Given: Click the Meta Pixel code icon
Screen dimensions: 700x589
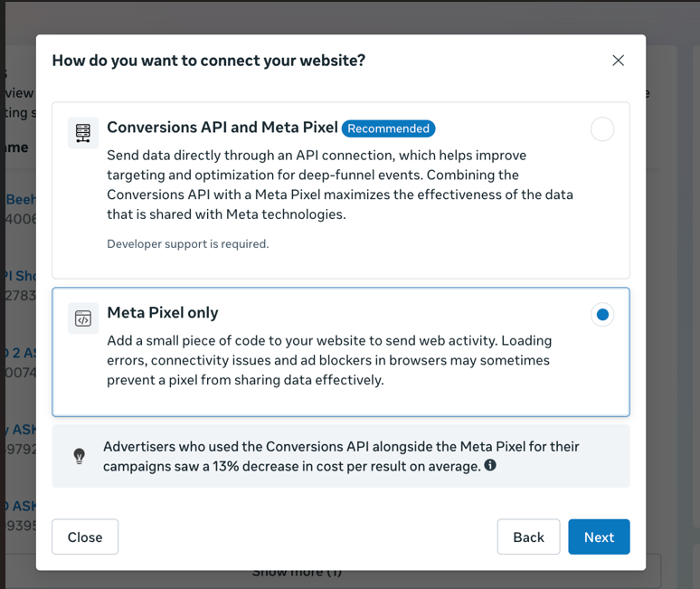Looking at the screenshot, I should tap(83, 318).
